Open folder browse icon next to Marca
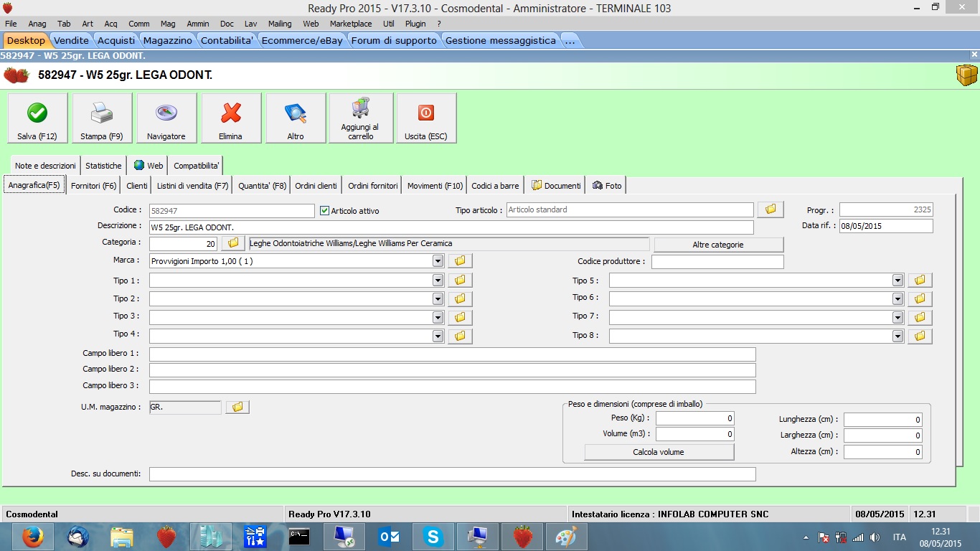Image resolution: width=980 pixels, height=551 pixels. point(460,260)
